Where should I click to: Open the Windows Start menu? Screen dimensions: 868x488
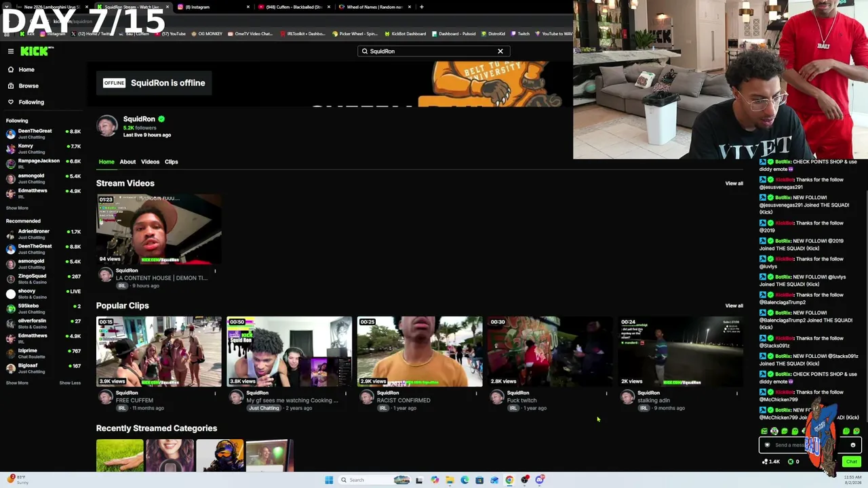[329, 480]
